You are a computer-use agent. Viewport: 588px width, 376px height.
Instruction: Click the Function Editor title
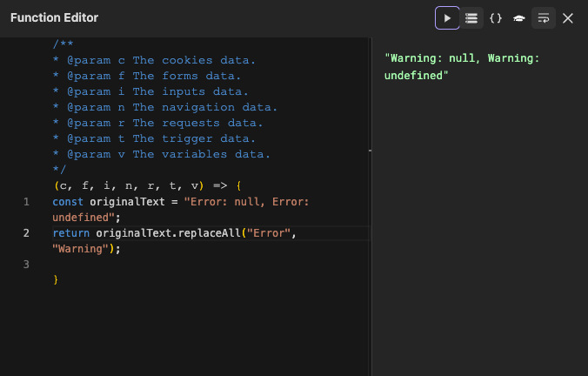tap(55, 17)
